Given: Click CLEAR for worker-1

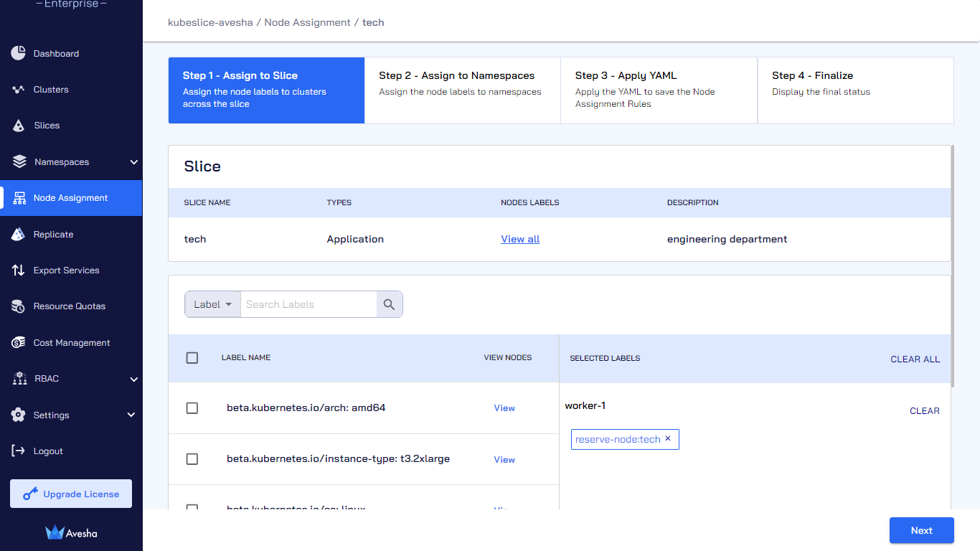Looking at the screenshot, I should pyautogui.click(x=925, y=410).
